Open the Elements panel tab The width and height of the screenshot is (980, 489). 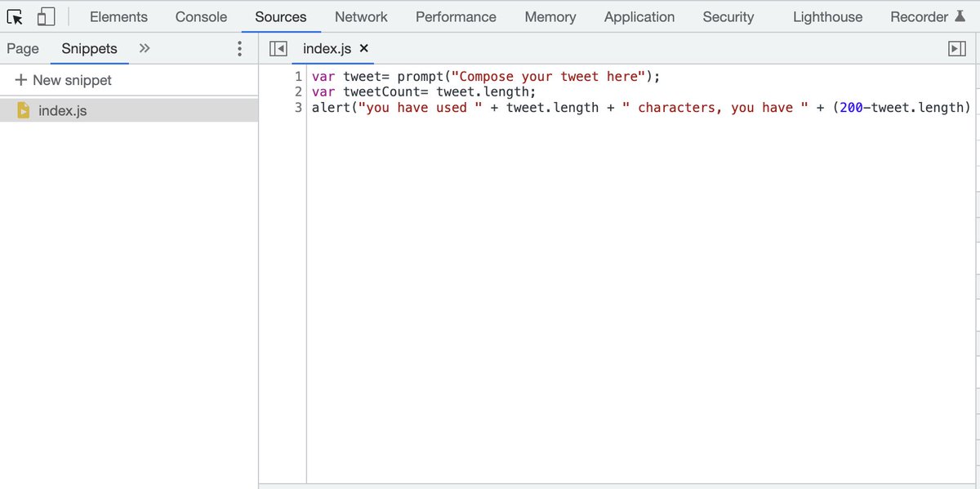coord(119,16)
